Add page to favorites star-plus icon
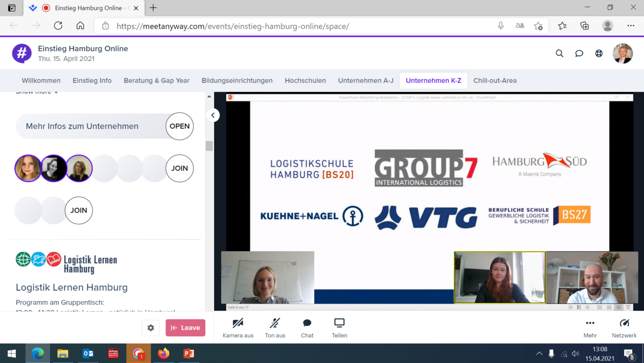Image resolution: width=644 pixels, height=363 pixels. 539,26
